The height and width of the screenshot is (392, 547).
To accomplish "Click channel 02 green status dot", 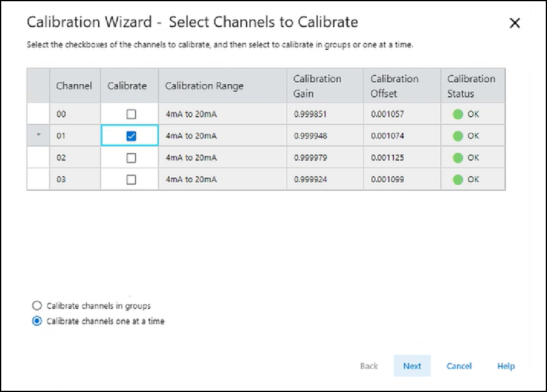I will pyautogui.click(x=458, y=158).
